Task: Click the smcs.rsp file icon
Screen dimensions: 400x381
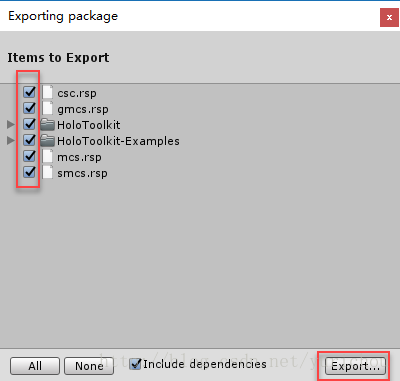Action: (x=48, y=172)
